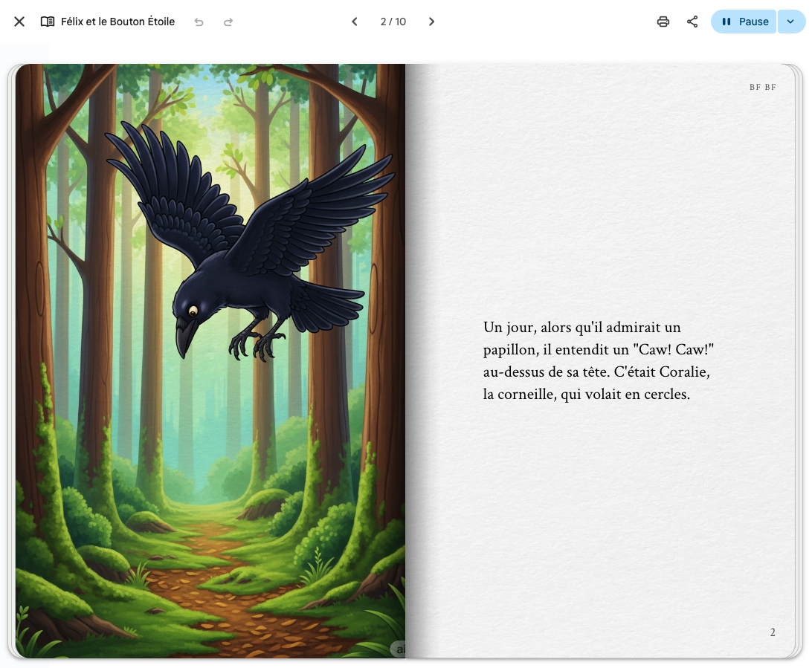Image resolution: width=812 pixels, height=668 pixels.
Task: Click the BF BF page header
Action: [x=762, y=87]
